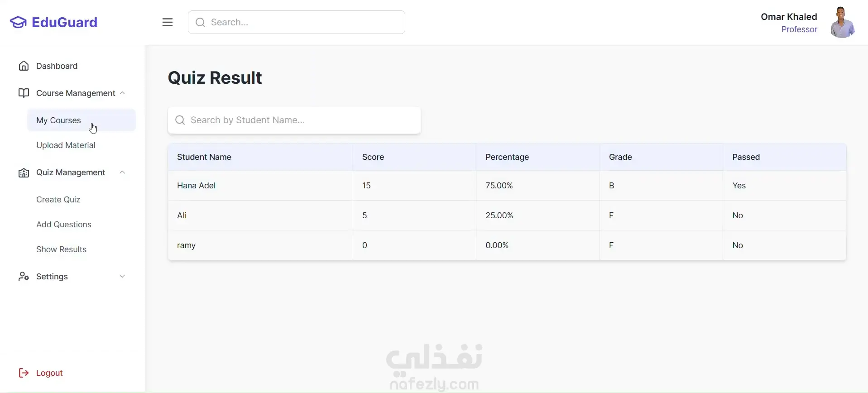Click the Dashboard home icon
Viewport: 868px width, 393px height.
(24, 66)
